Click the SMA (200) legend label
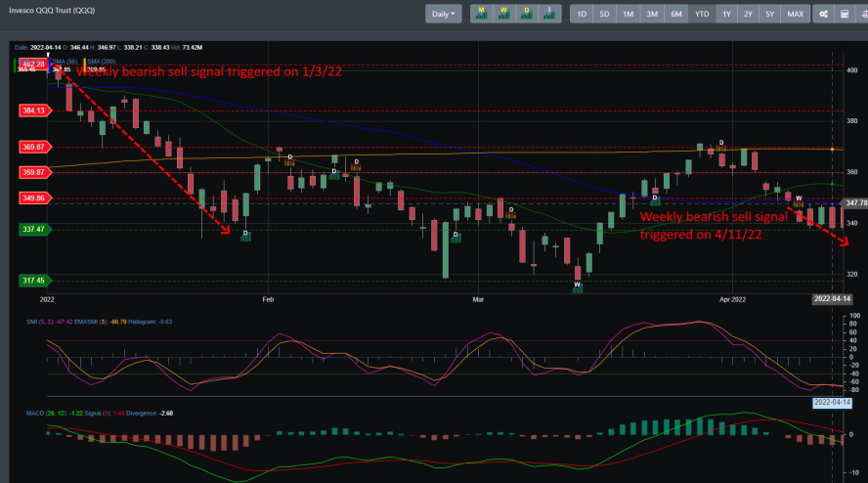The image size is (868, 483). pyautogui.click(x=102, y=62)
